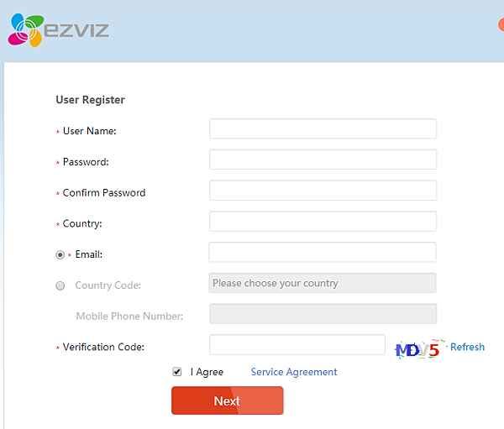Select the Country Code radio button
504x429 pixels.
60,285
